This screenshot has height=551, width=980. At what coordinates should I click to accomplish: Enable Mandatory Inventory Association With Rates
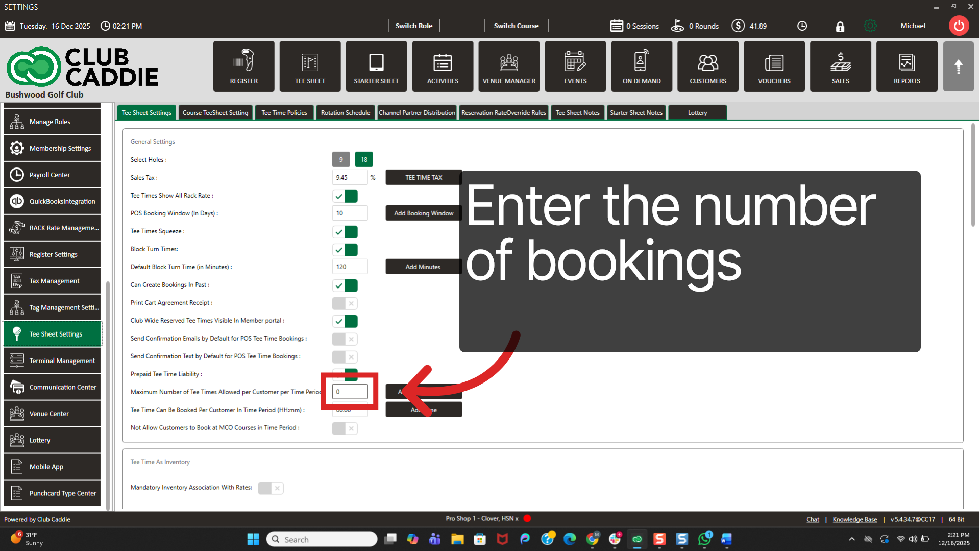pyautogui.click(x=271, y=488)
